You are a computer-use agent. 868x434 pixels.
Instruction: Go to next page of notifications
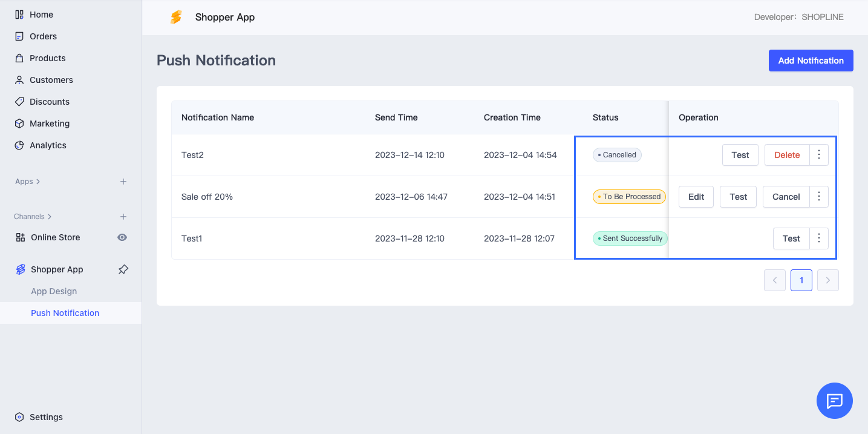(827, 280)
